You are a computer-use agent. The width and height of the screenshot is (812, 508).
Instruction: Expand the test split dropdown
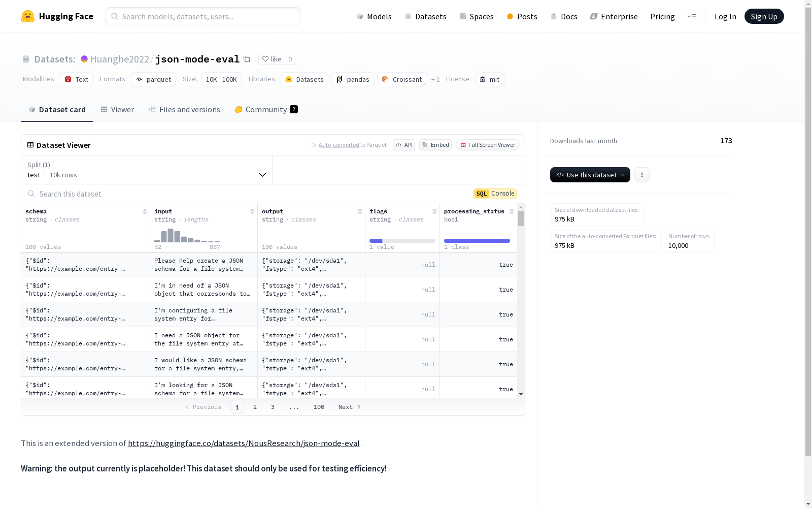[147, 170]
